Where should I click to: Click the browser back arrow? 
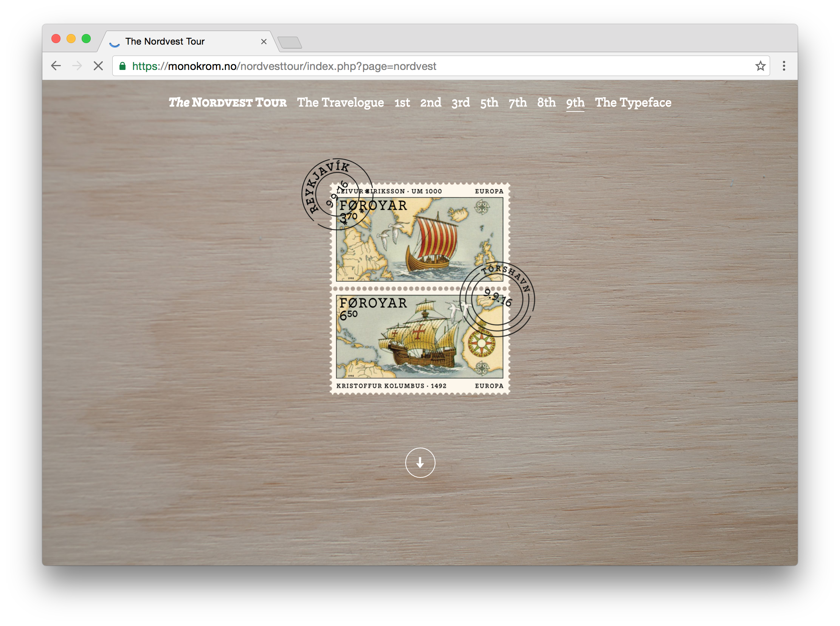coord(56,66)
